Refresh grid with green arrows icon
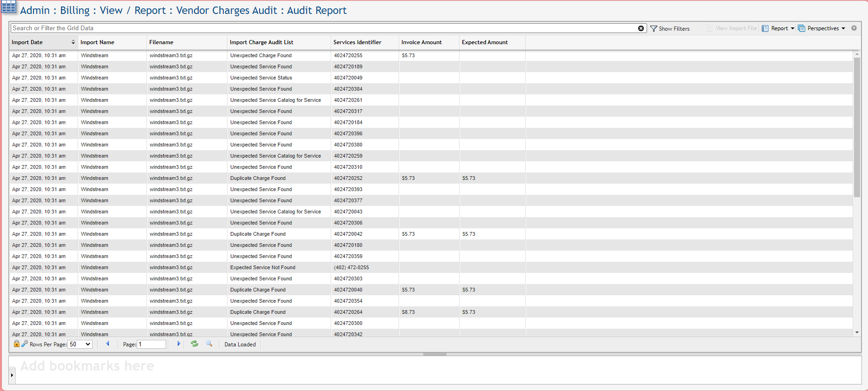The height and width of the screenshot is (391, 868). click(x=194, y=344)
